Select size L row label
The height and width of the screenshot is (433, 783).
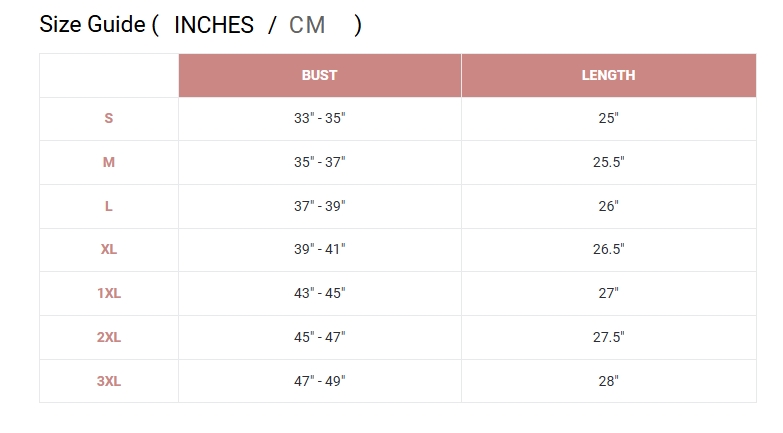tap(109, 206)
